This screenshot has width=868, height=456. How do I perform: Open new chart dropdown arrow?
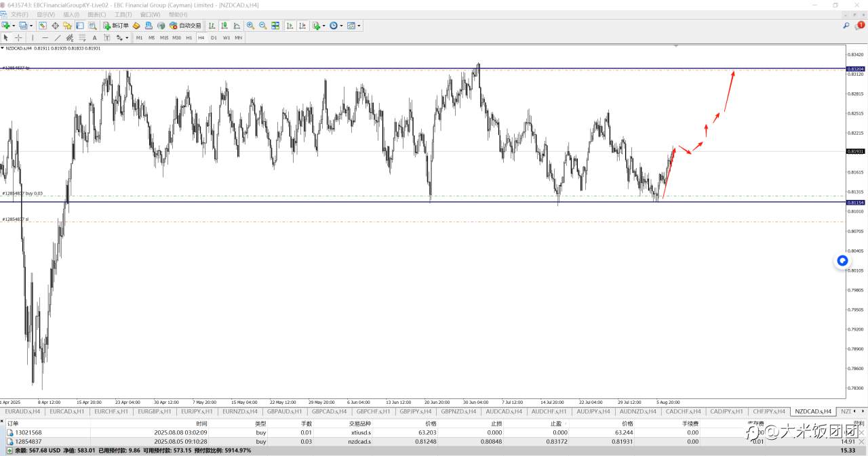click(12, 26)
